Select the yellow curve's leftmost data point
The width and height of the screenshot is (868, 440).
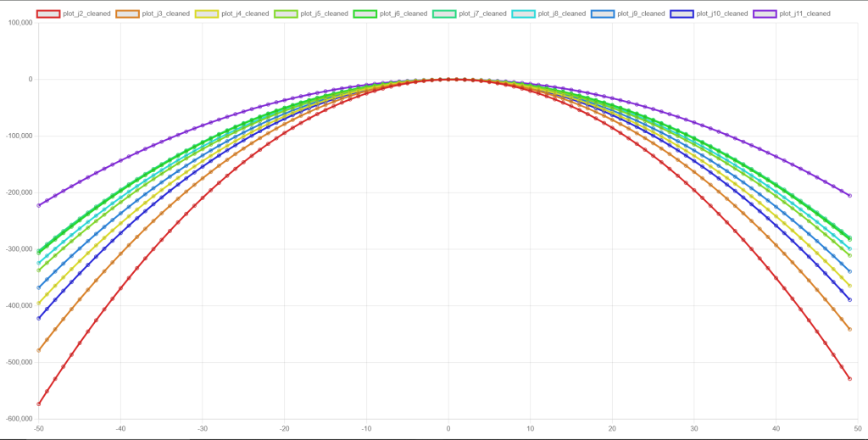[x=39, y=303]
